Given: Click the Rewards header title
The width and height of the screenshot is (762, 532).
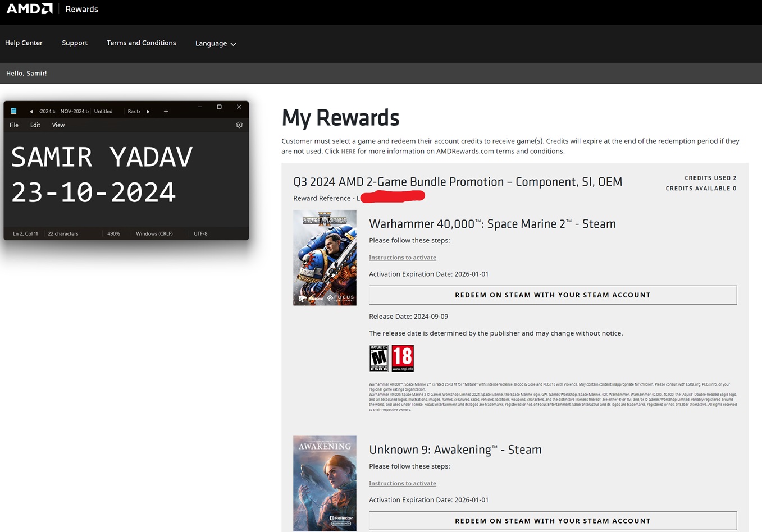Looking at the screenshot, I should (x=81, y=9).
